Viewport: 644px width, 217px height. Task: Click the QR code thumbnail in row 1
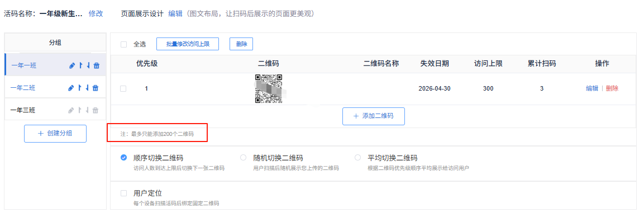point(269,88)
